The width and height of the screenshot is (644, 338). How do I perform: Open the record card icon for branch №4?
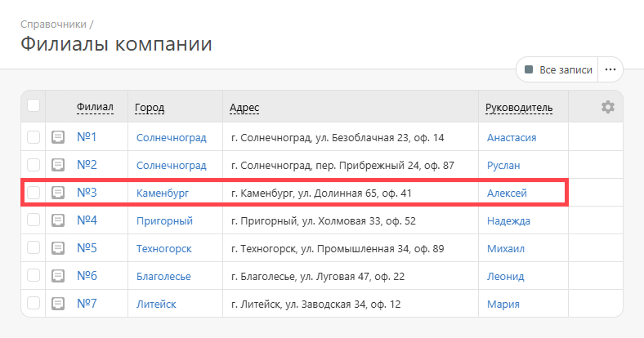pos(58,220)
